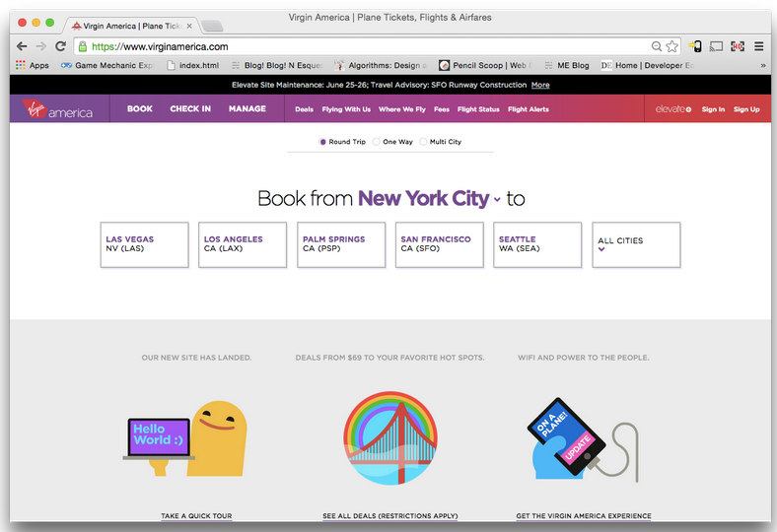The width and height of the screenshot is (777, 532).
Task: Close the Virgin America browser tab
Action: click(189, 26)
